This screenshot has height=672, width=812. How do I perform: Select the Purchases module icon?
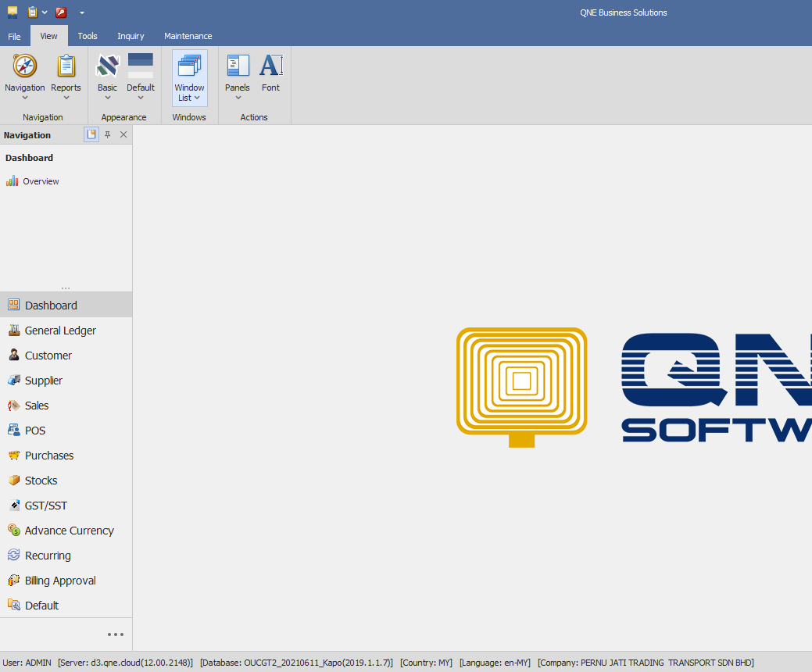[x=14, y=455]
